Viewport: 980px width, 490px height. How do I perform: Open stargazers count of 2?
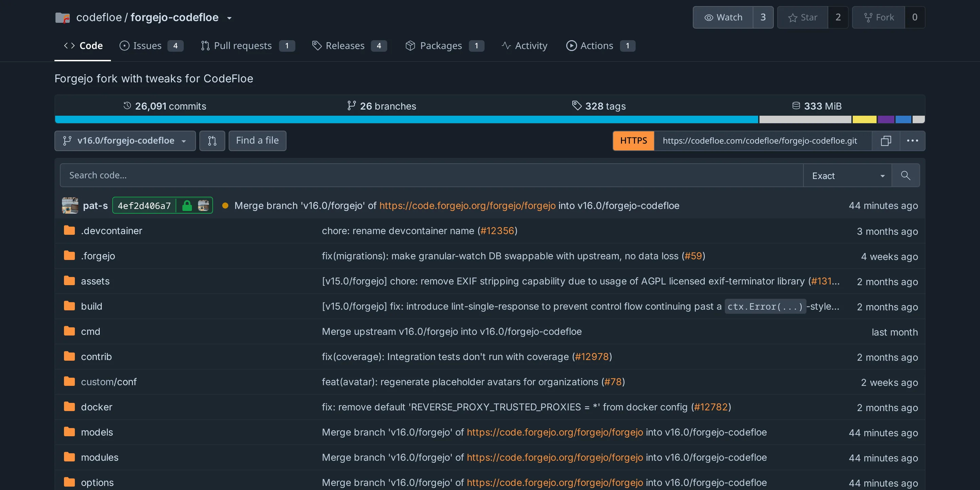click(x=838, y=17)
